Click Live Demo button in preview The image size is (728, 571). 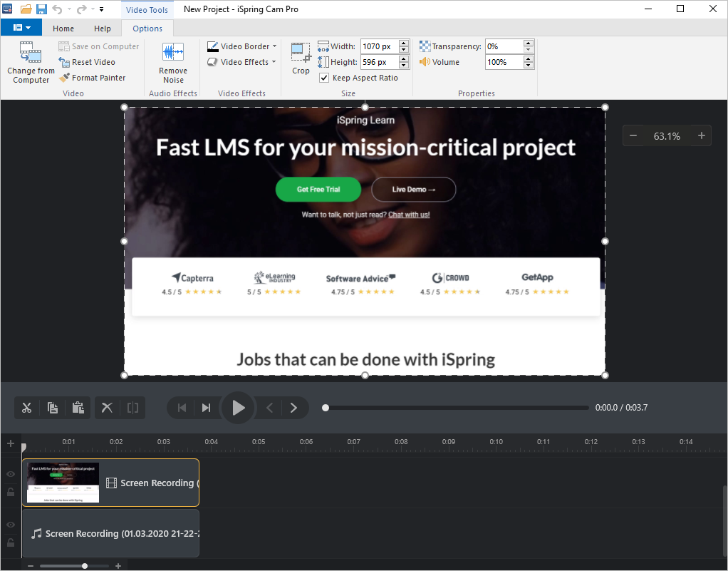(414, 189)
